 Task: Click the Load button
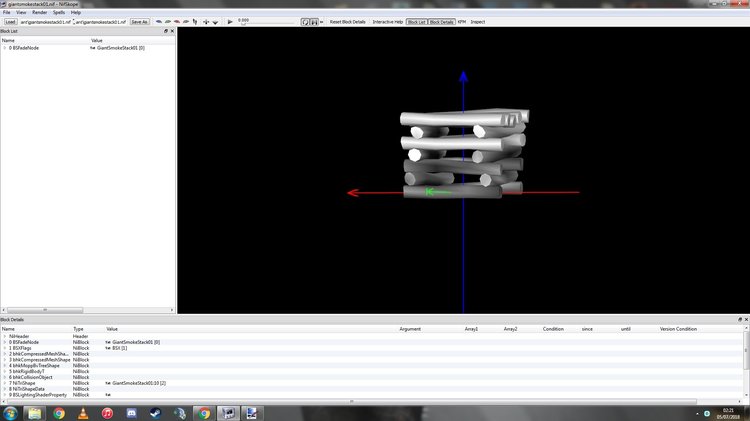pyautogui.click(x=10, y=22)
